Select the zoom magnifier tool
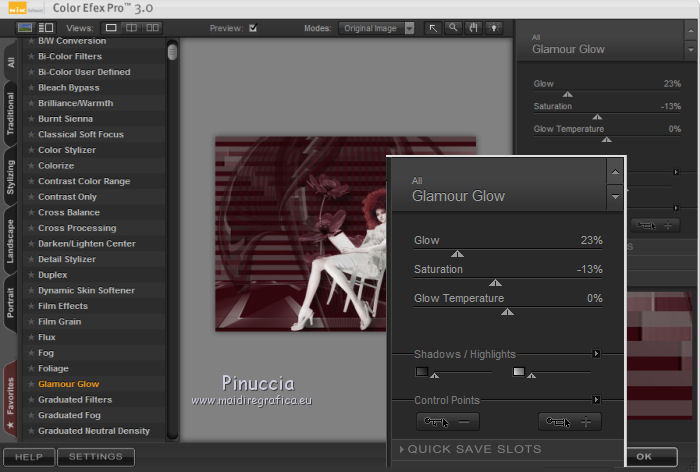Viewport: 700px width, 472px height. [x=453, y=28]
